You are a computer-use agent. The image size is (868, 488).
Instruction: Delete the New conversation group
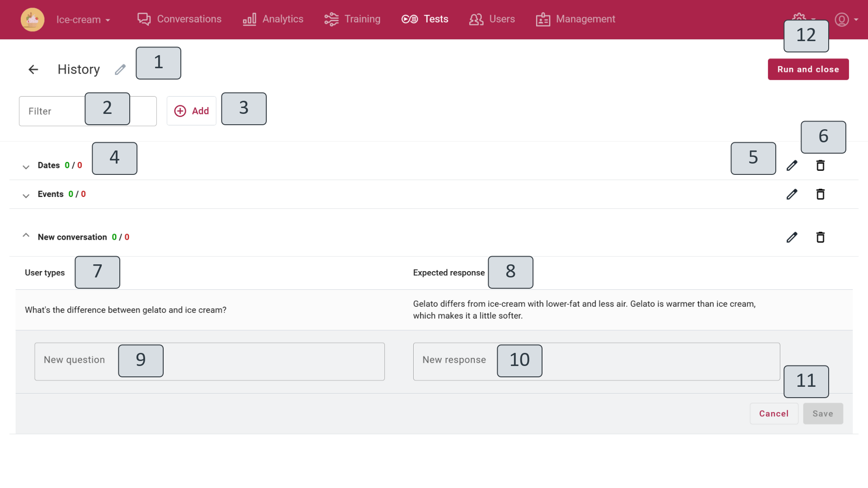(x=820, y=237)
